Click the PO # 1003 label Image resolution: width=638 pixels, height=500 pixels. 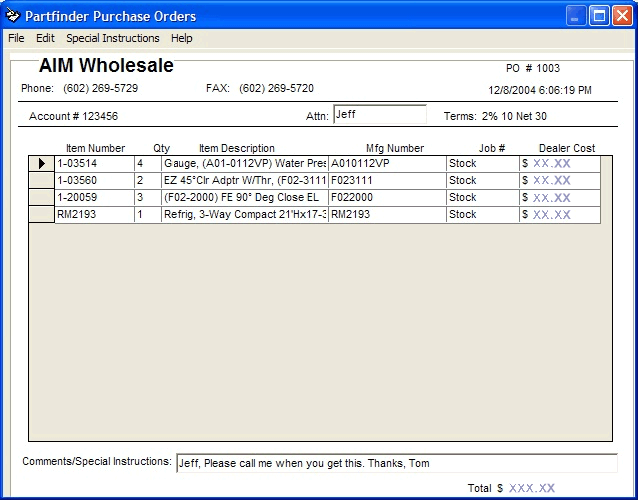[533, 68]
